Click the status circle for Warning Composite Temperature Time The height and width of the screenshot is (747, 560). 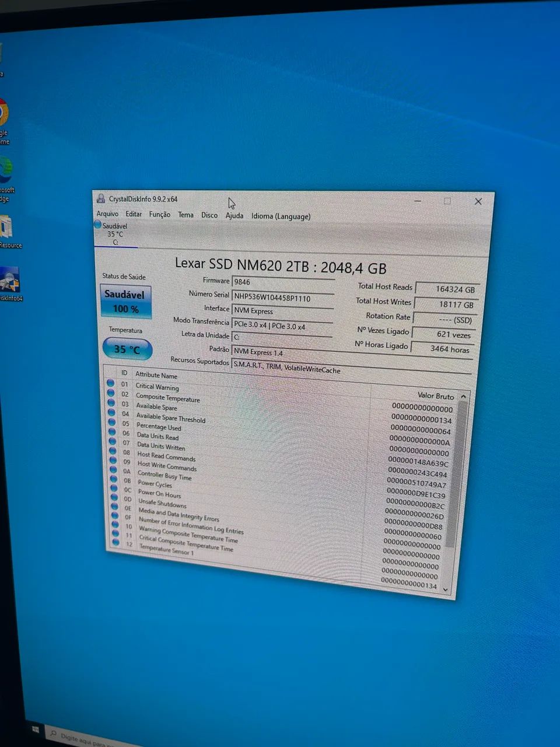[115, 525]
